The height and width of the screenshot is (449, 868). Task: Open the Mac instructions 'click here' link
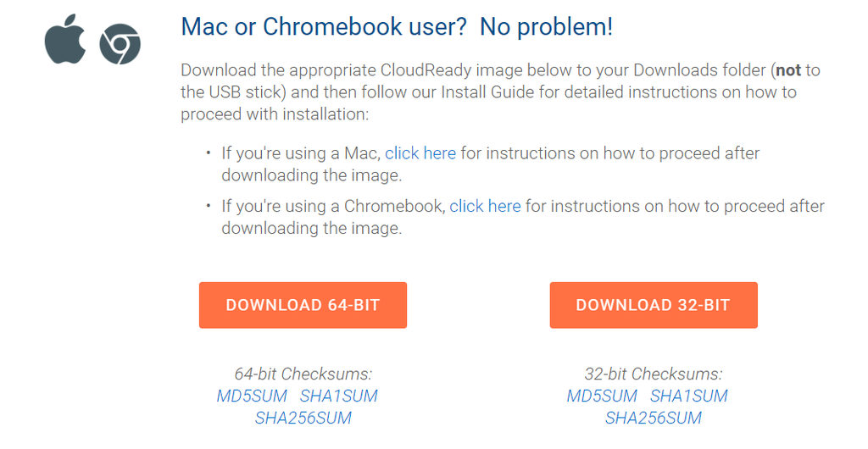[x=420, y=153]
